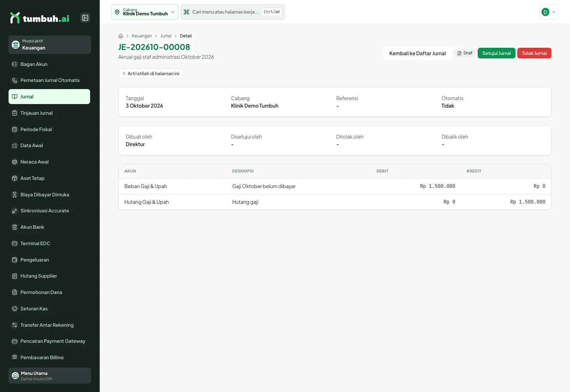Click the Terminal EDC card icon

[x=15, y=243]
